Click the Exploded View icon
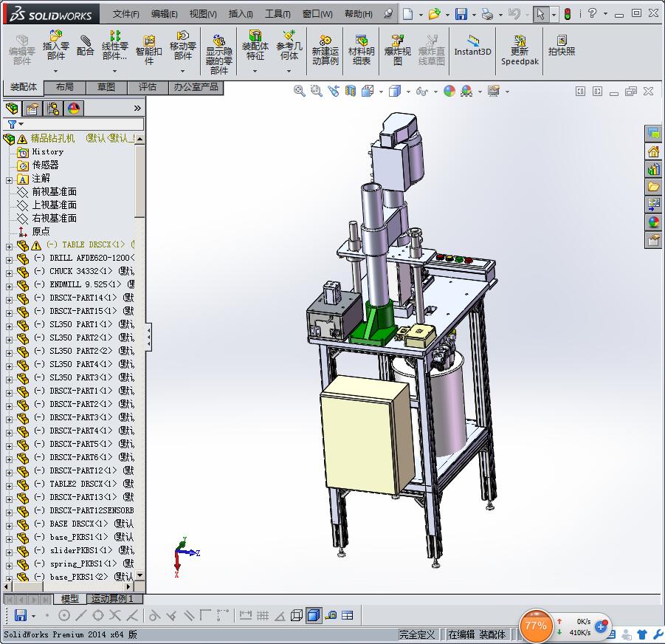 tap(397, 50)
